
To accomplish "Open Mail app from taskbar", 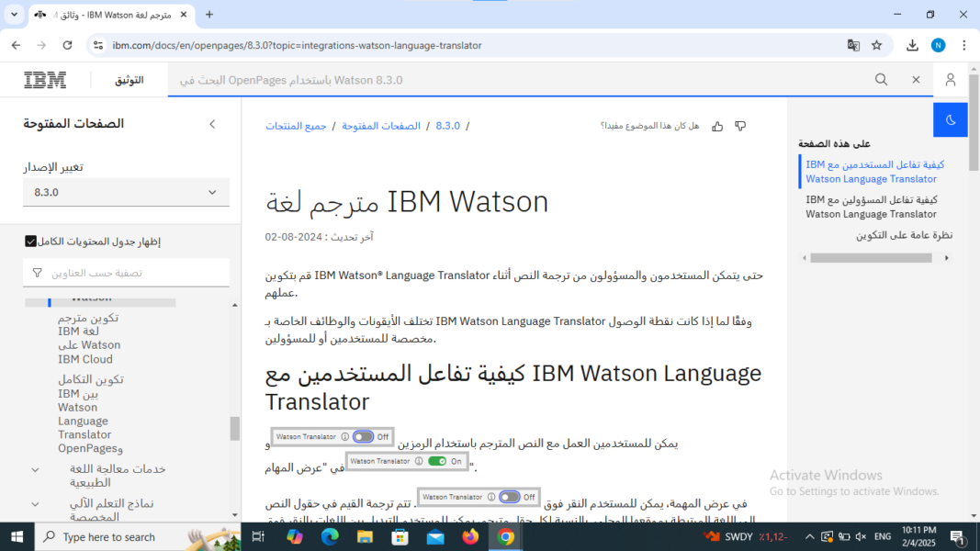I will 435,536.
